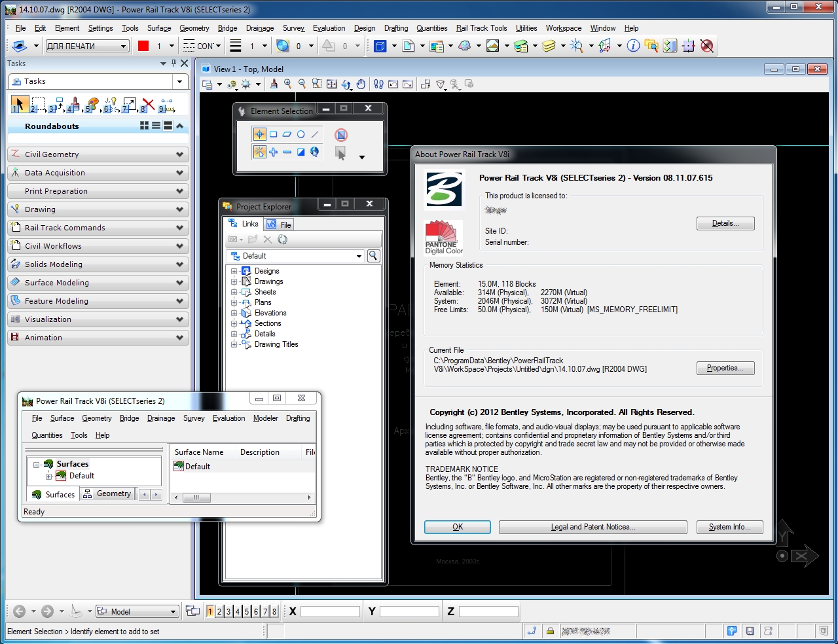
Task: Toggle view 7 button in view toggles
Action: click(x=265, y=611)
